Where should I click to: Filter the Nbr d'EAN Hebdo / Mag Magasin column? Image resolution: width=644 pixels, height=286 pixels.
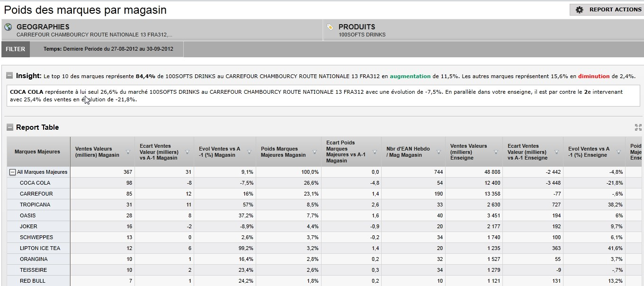pos(439,152)
